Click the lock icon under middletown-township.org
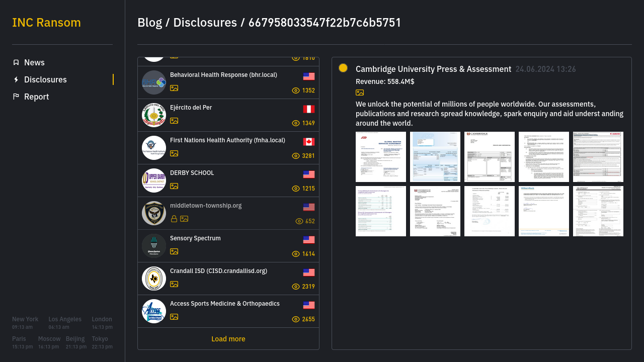Viewport: 644px width, 362px height. coord(174,219)
